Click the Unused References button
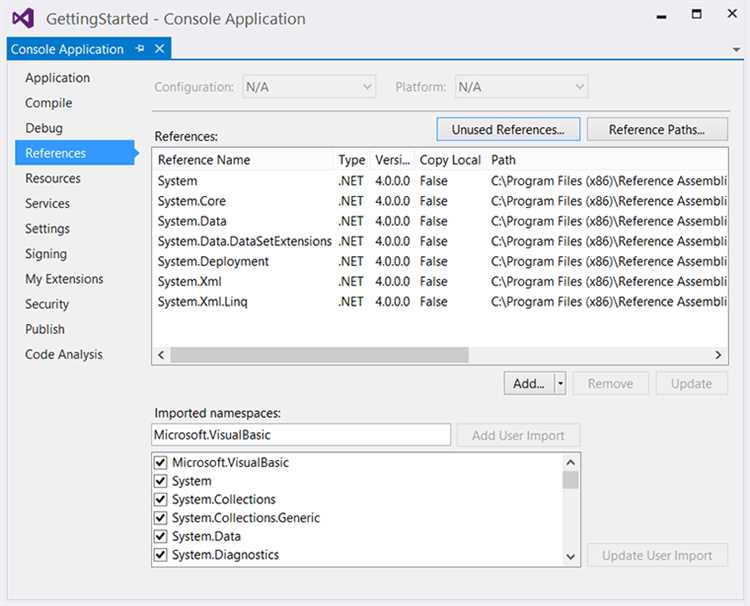The width and height of the screenshot is (750, 606). point(508,130)
